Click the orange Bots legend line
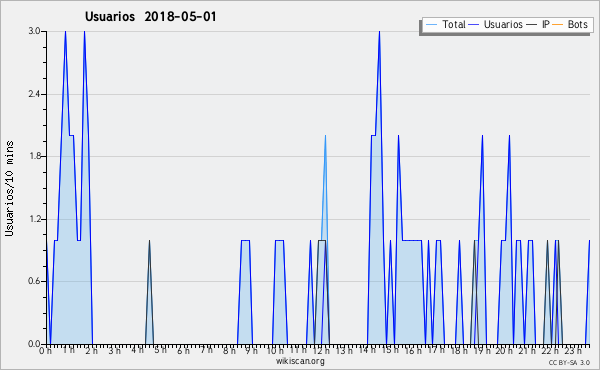600x370 pixels. point(558,24)
